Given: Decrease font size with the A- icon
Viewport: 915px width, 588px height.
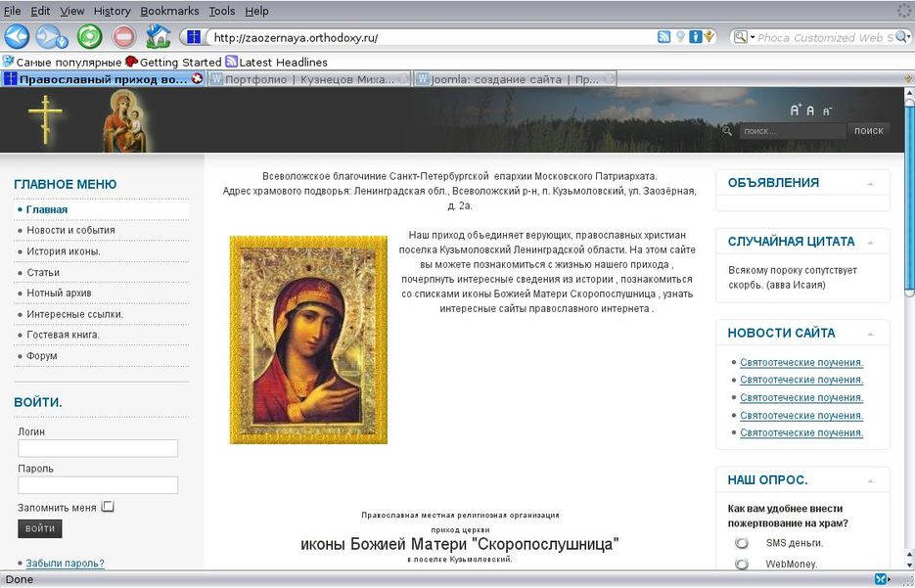Looking at the screenshot, I should [827, 112].
